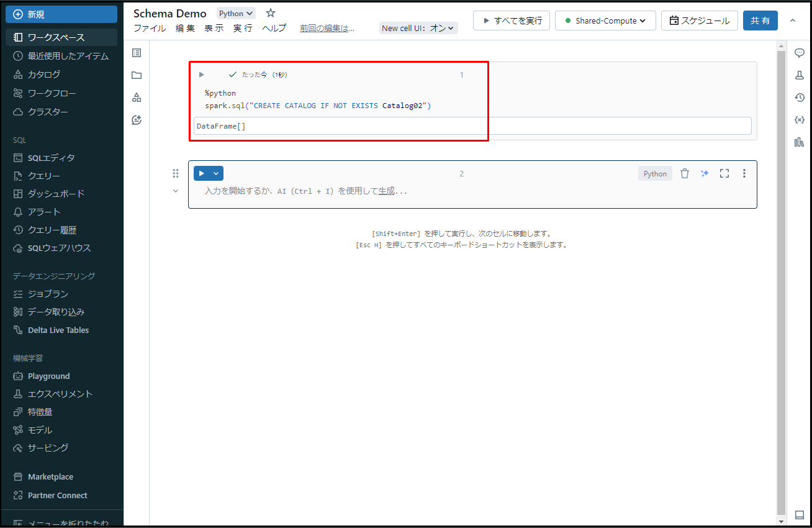Screen dimensions: 812x528
Task: Run cell 2 with the blue play button
Action: pyautogui.click(x=202, y=173)
